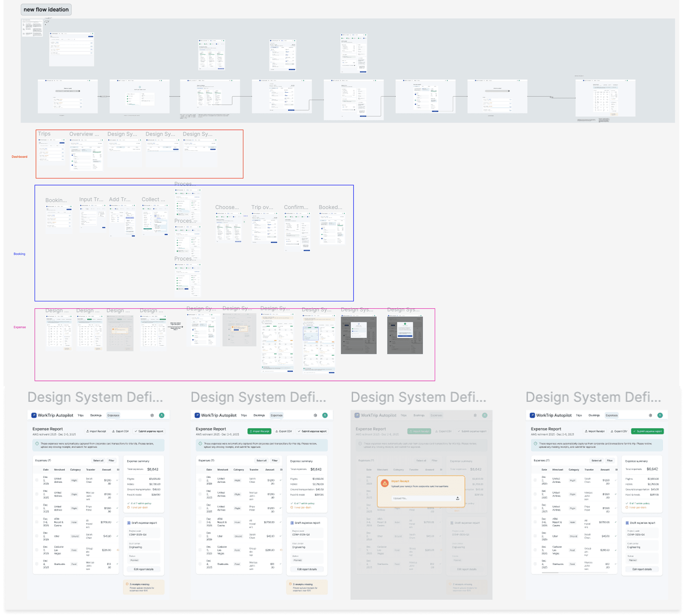The image size is (684, 616).
Task: Click WorkTrip Autopilot logo in second expense mockup
Action: 197,415
